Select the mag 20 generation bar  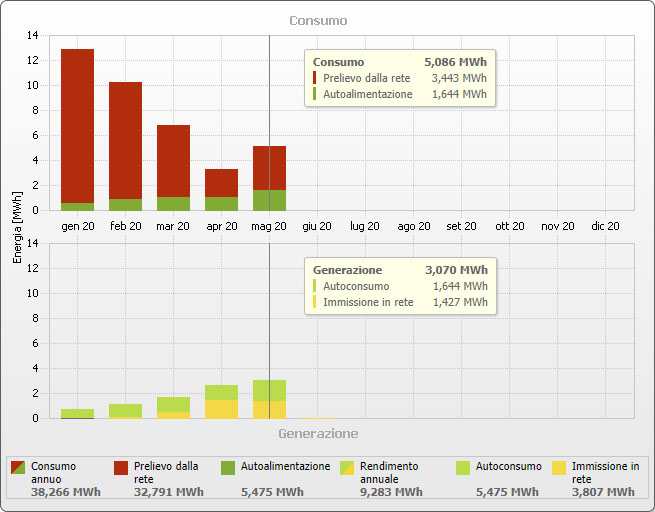269,399
